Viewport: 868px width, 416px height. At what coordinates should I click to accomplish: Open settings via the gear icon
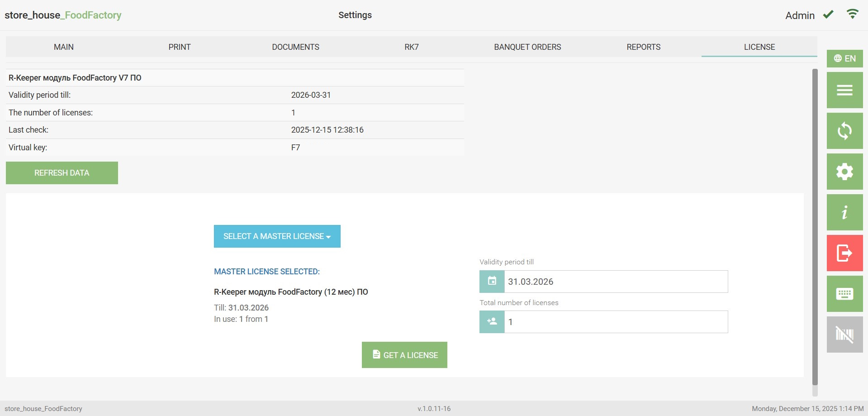(844, 172)
